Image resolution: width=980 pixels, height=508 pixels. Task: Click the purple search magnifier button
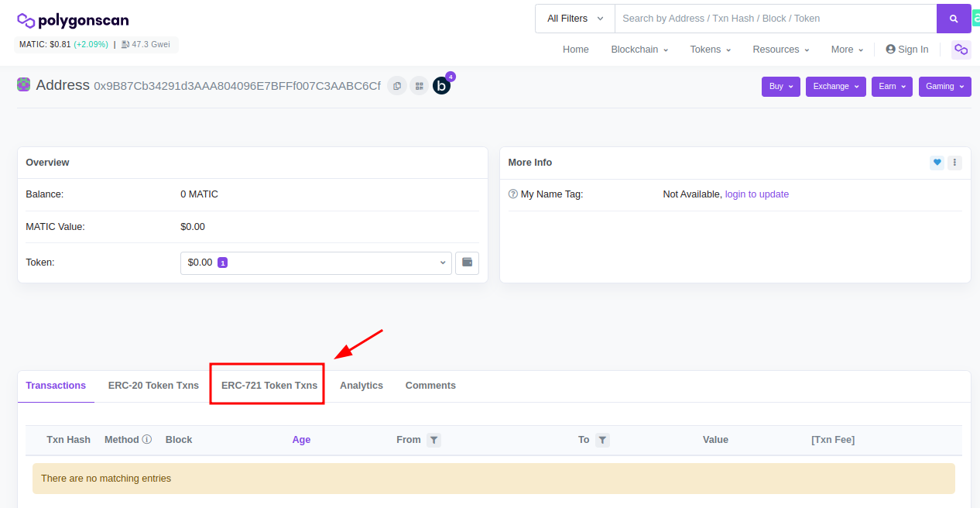954,19
